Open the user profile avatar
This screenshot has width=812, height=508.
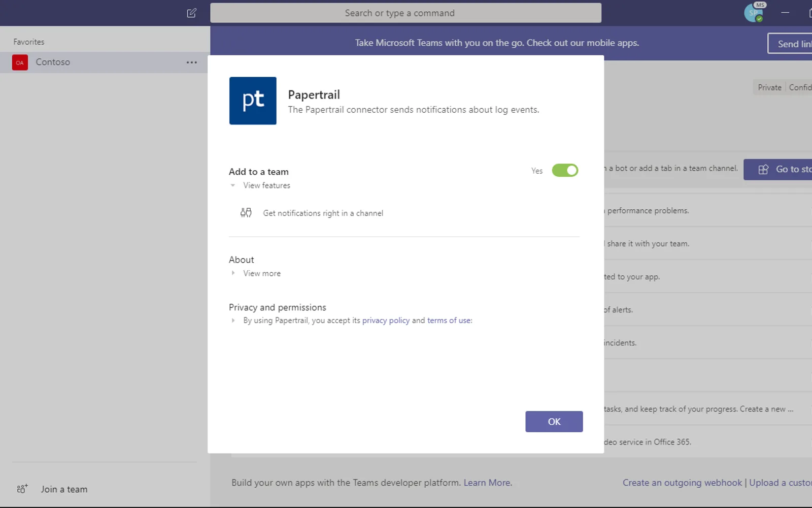coord(753,13)
